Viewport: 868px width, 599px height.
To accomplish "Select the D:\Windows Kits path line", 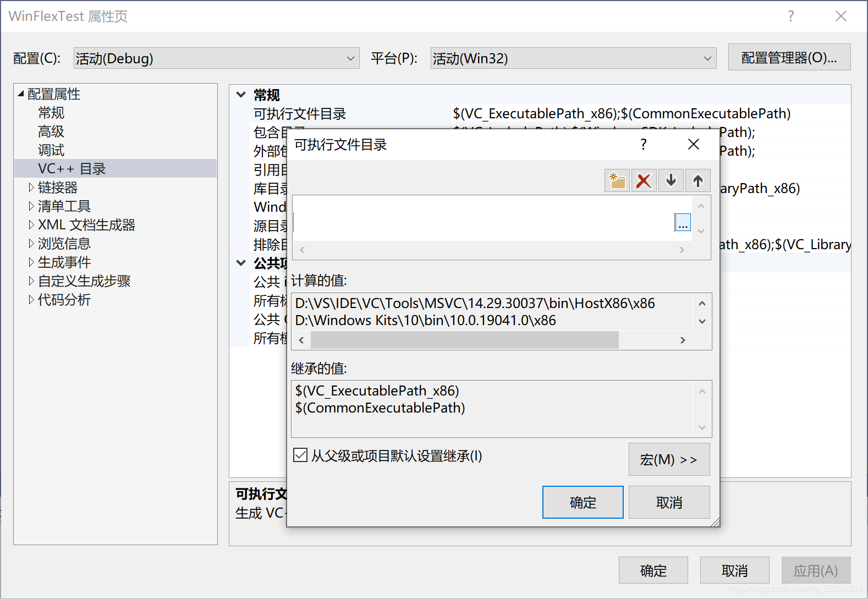I will 425,320.
